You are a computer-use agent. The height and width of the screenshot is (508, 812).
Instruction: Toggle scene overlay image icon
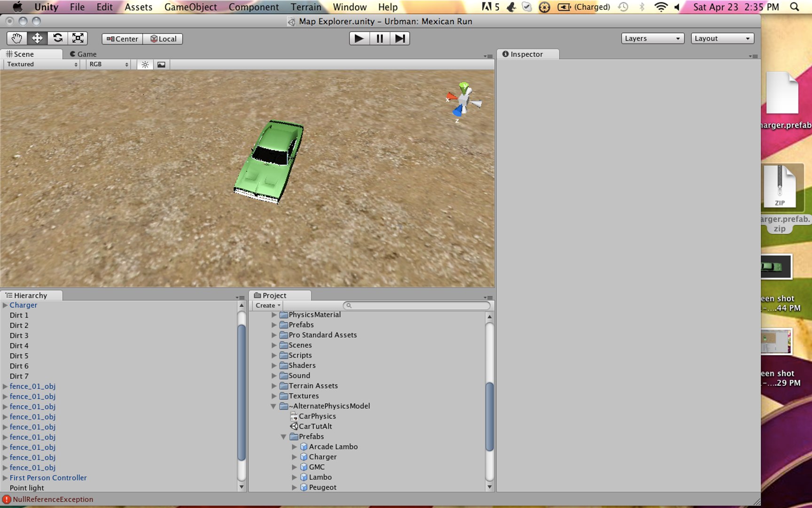pyautogui.click(x=161, y=64)
